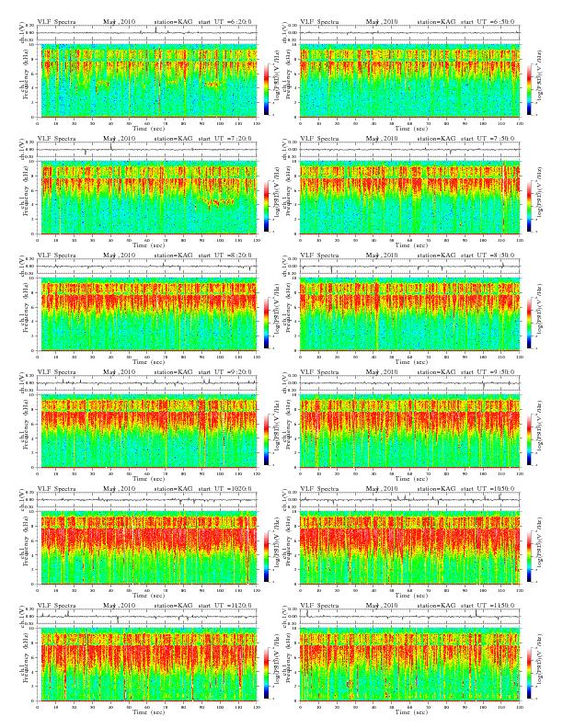This screenshot has width=563, height=728.
Task: Click the spectrogram for start UT 6:20:0
Action: [147, 81]
